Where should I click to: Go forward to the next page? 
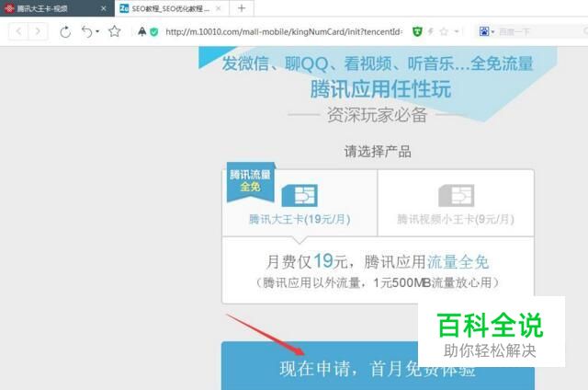coord(38,31)
